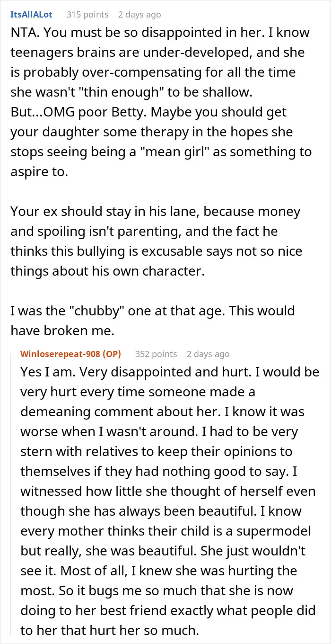
Task: Click the paragraph starting 'Your ex should stay'
Action: pos(156,232)
